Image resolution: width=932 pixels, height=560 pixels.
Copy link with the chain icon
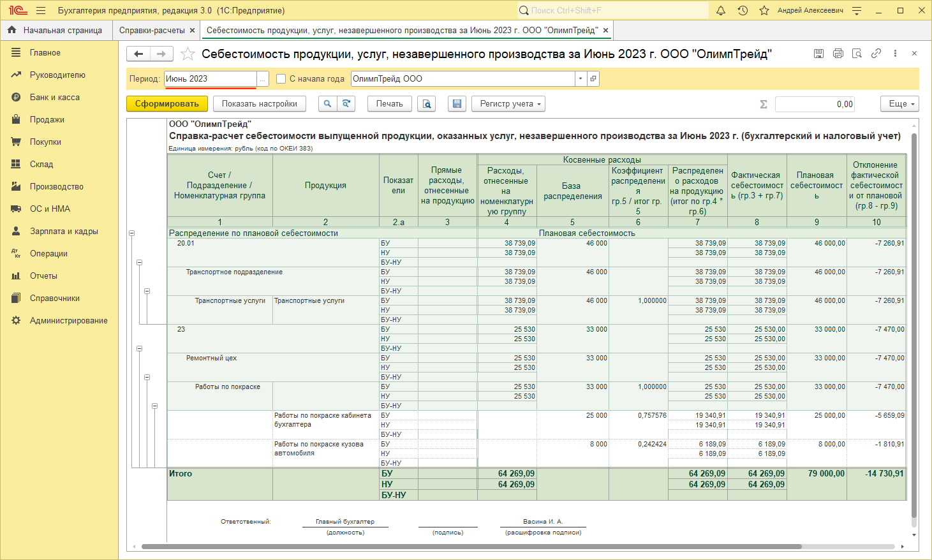(877, 54)
